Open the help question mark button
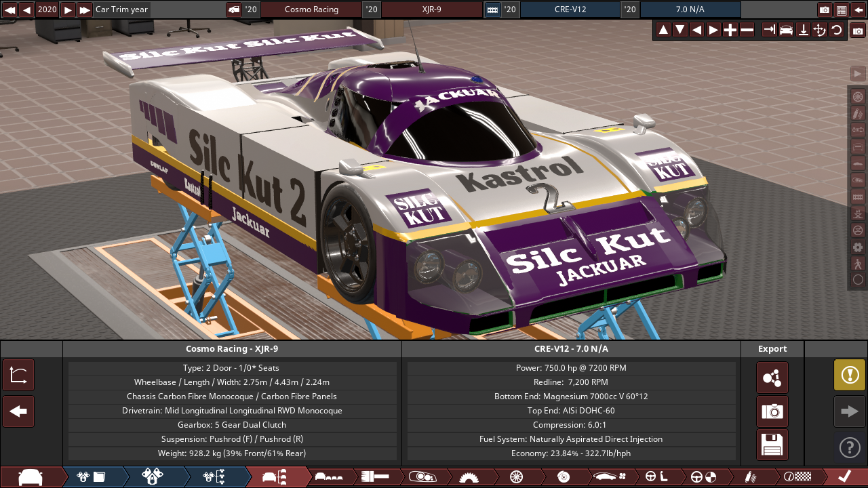This screenshot has height=488, width=868. point(850,447)
